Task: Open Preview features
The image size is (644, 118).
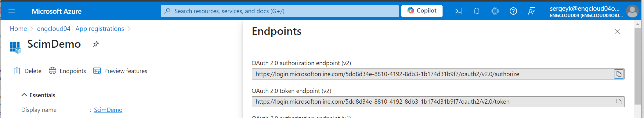Action: click(x=120, y=71)
